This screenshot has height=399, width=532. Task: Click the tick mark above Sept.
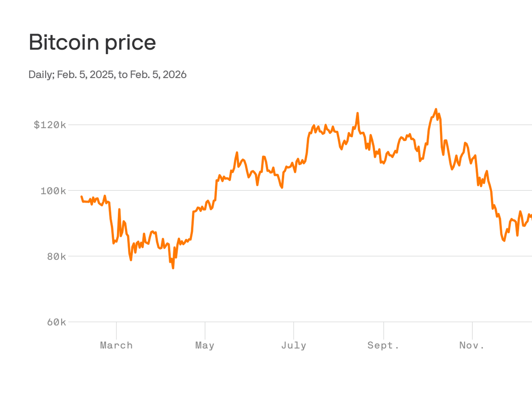[384, 330]
